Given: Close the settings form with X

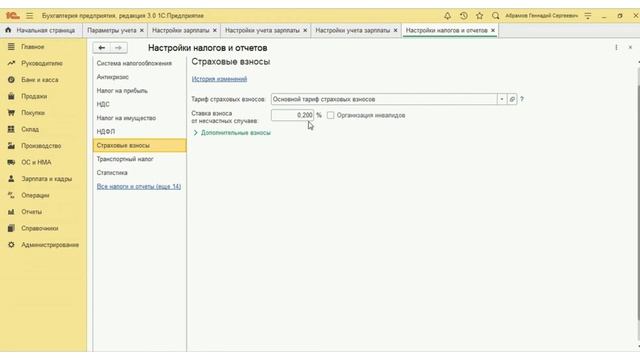Looking at the screenshot, I should (630, 48).
